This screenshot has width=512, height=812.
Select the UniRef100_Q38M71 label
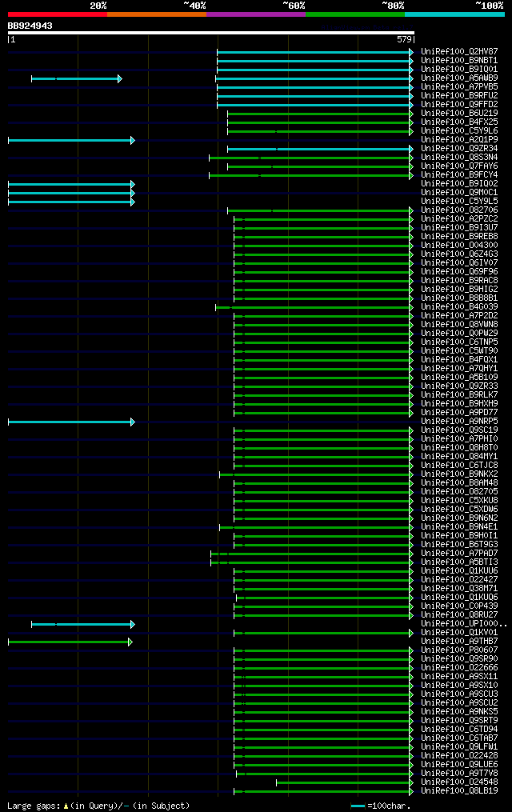(x=459, y=589)
